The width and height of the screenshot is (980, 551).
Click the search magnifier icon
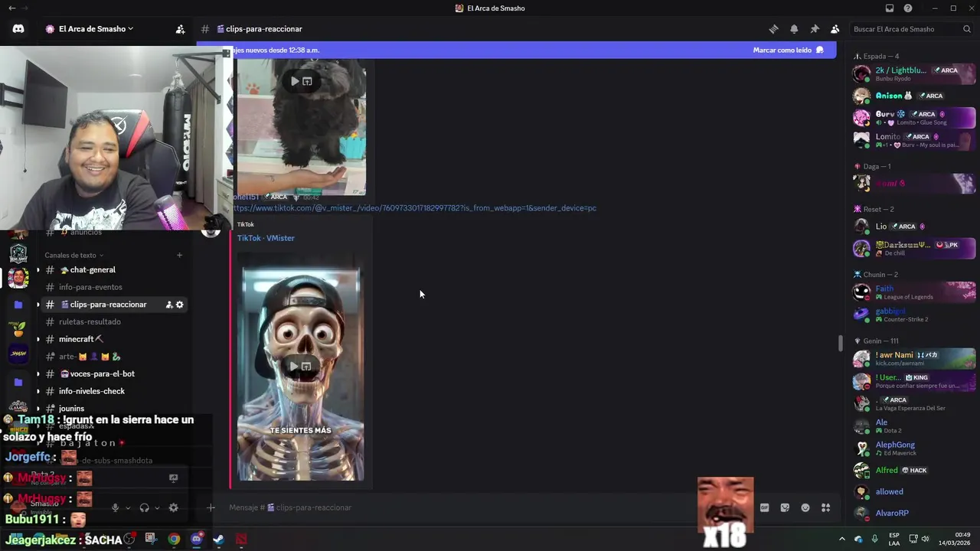click(967, 29)
